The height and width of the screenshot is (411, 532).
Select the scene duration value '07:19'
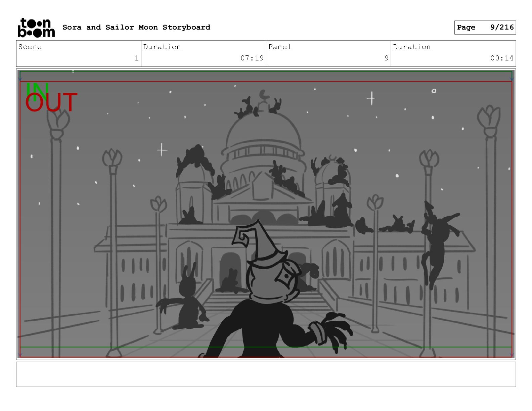[x=252, y=58]
